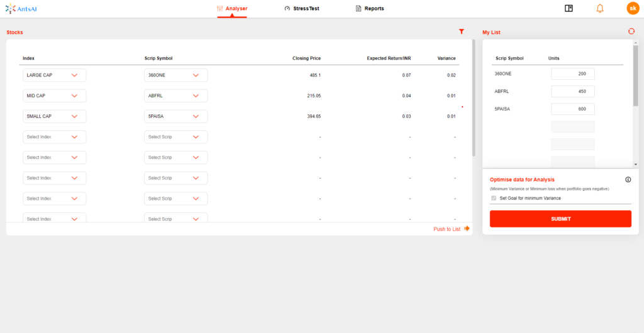Click the Push to List arrow icon

467,229
